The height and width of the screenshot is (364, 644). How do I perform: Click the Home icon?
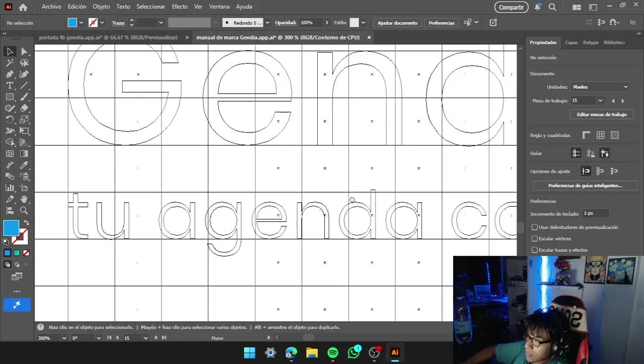point(23,7)
